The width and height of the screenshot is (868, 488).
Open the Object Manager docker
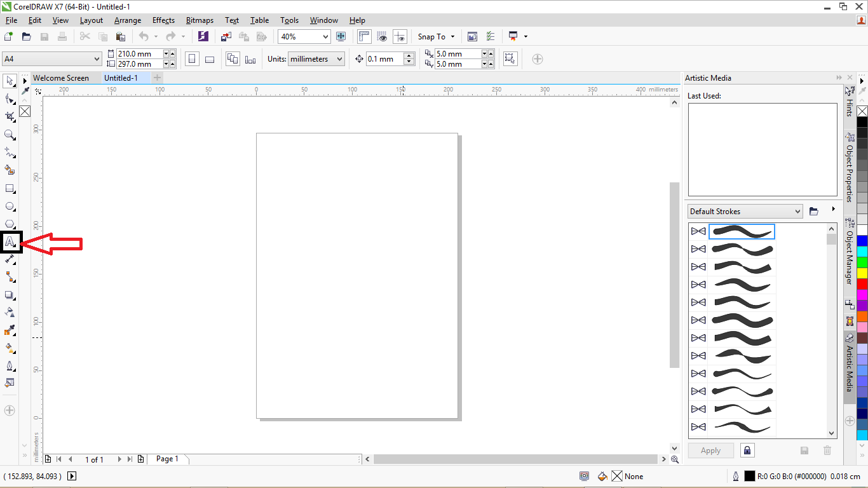point(850,254)
